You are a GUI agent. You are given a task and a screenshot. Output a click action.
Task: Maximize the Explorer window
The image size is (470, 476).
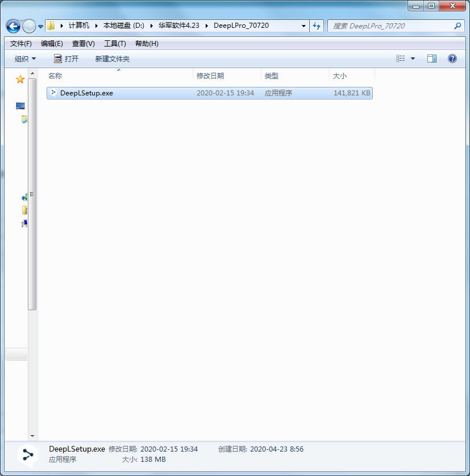tap(431, 6)
